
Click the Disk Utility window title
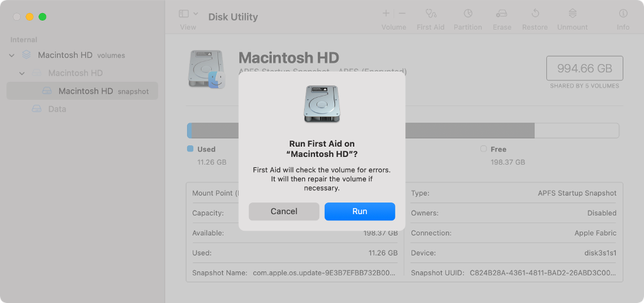(233, 17)
